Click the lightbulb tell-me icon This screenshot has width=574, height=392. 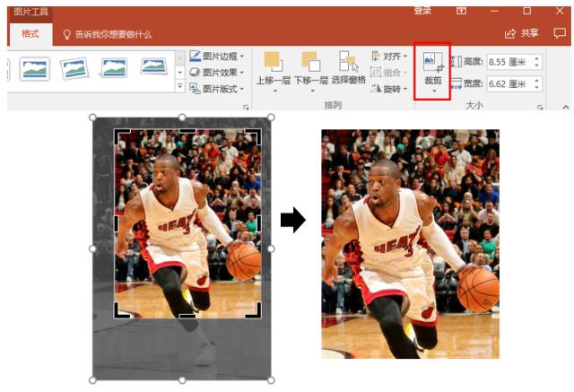click(x=67, y=35)
